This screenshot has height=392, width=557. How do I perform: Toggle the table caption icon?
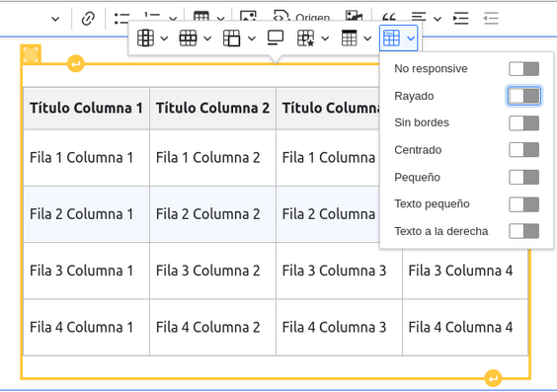pos(276,38)
